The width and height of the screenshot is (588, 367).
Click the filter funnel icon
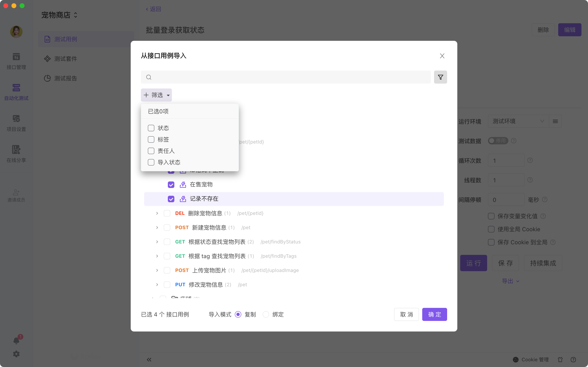tap(440, 77)
